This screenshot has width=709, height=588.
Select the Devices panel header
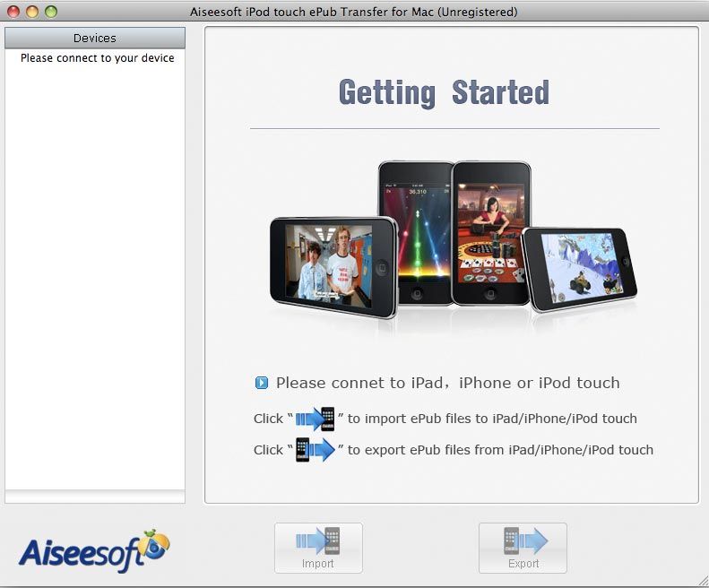pyautogui.click(x=95, y=38)
